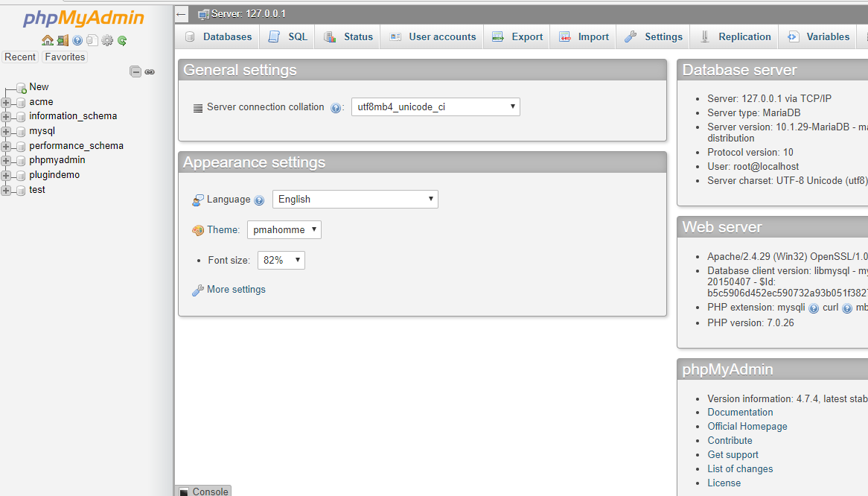This screenshot has width=868, height=496.
Task: Click help icon after mysqli extension
Action: point(814,308)
